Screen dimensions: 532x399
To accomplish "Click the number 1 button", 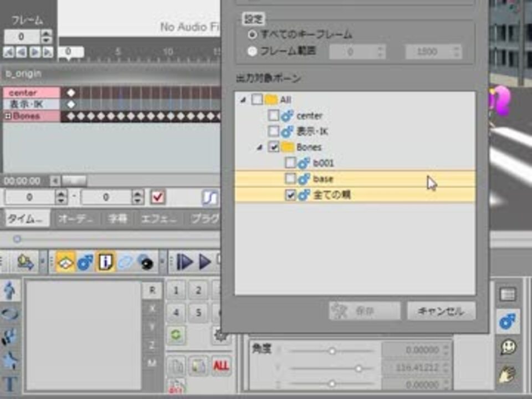I will tap(176, 290).
